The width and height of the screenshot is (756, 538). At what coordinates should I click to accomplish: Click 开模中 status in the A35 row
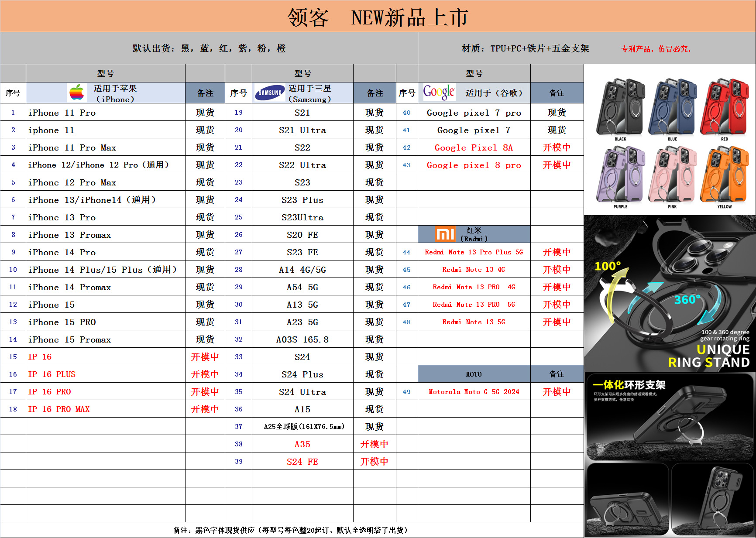(x=375, y=444)
